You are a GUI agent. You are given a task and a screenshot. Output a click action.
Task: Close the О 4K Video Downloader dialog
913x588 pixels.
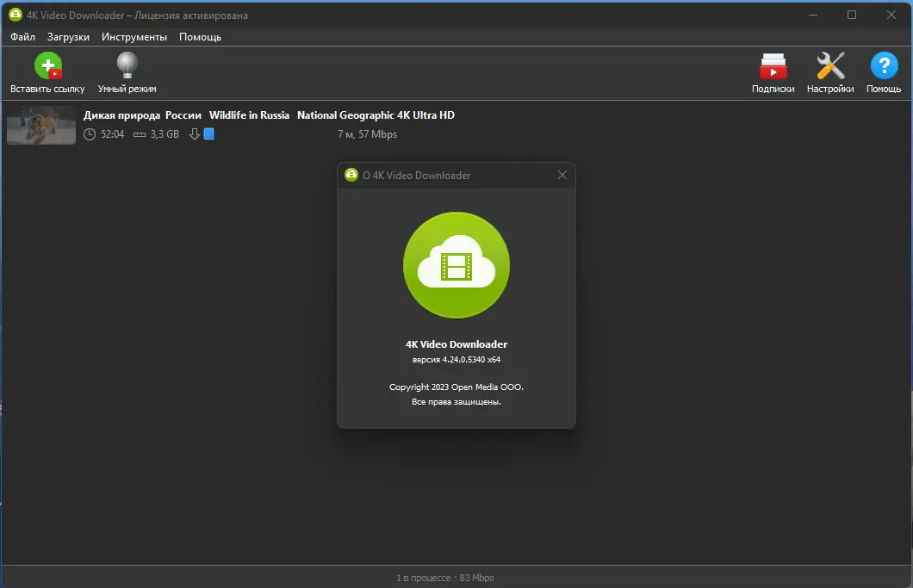click(x=562, y=175)
